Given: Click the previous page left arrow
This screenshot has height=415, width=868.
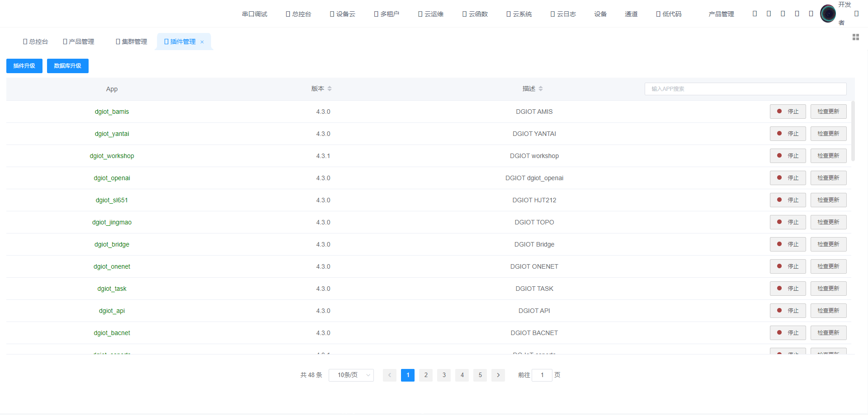Looking at the screenshot, I should point(389,375).
